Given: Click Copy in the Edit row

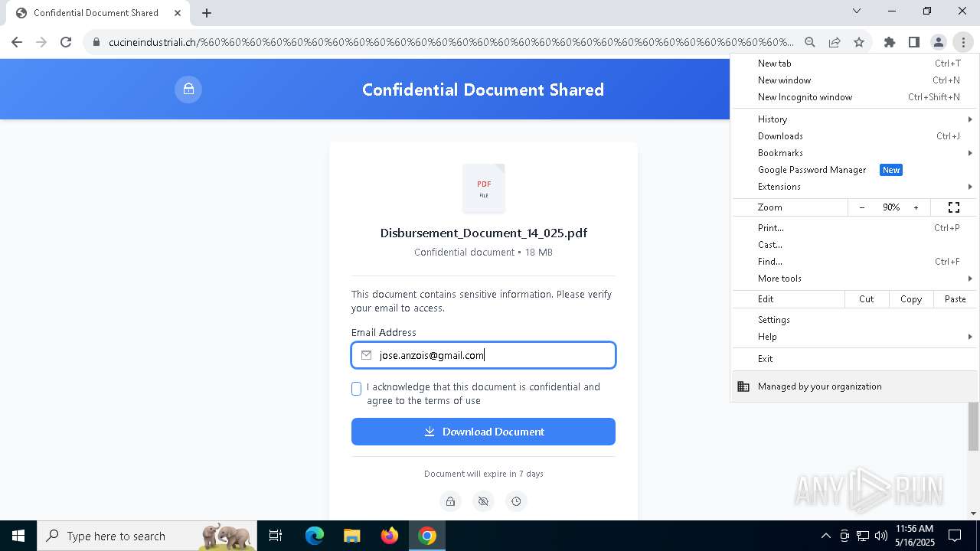Looking at the screenshot, I should 911,299.
